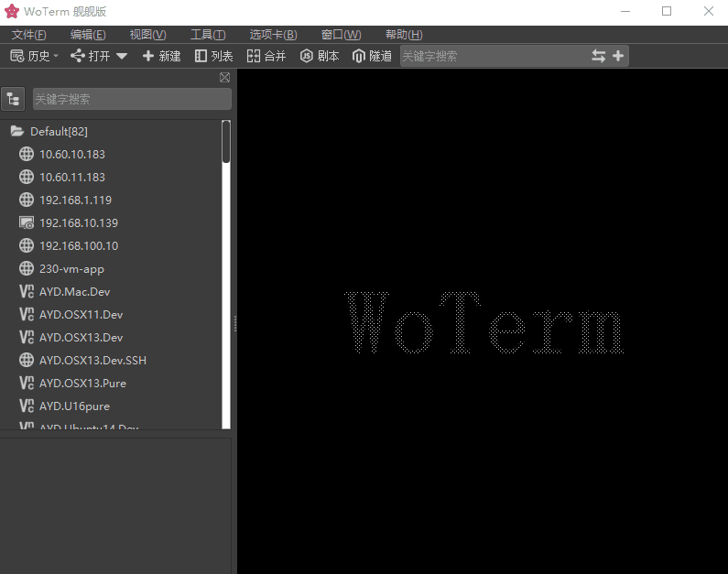
Task: Open the 选项卡(B) menu
Action: point(273,35)
